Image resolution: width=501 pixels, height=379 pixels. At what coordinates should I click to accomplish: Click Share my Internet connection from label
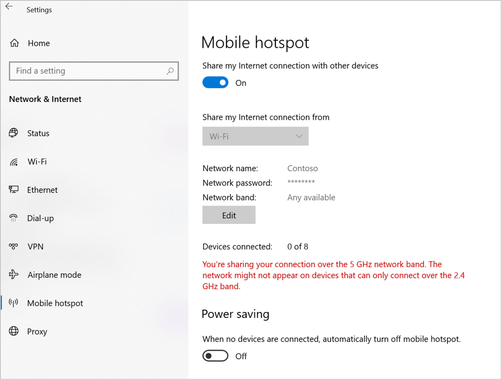click(x=266, y=117)
